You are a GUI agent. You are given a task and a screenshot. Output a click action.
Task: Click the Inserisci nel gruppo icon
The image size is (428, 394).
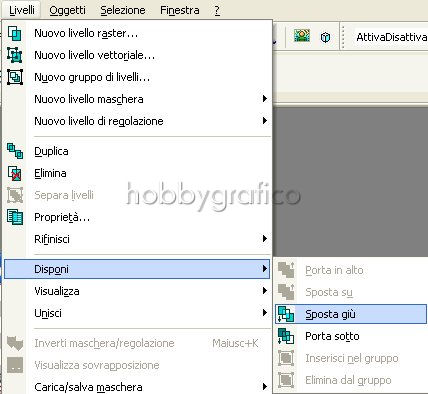[x=286, y=358]
